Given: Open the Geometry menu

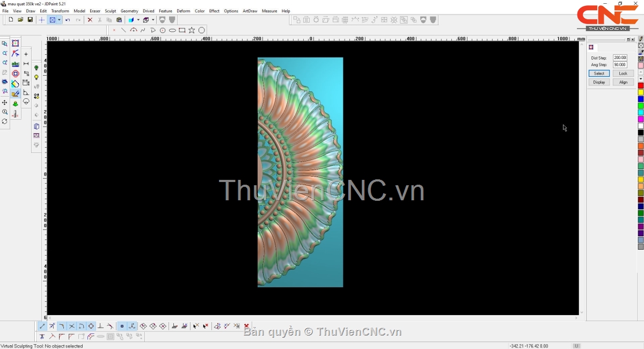Looking at the screenshot, I should click(129, 11).
